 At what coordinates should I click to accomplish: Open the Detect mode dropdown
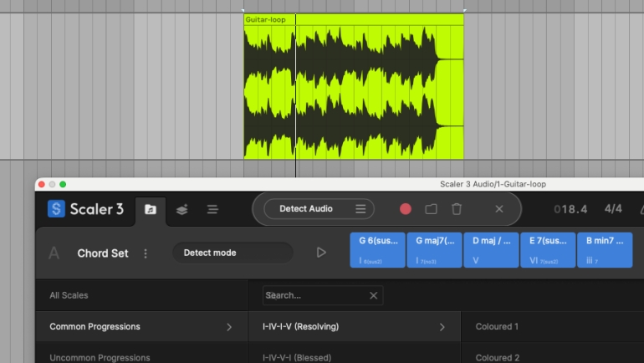tap(233, 253)
